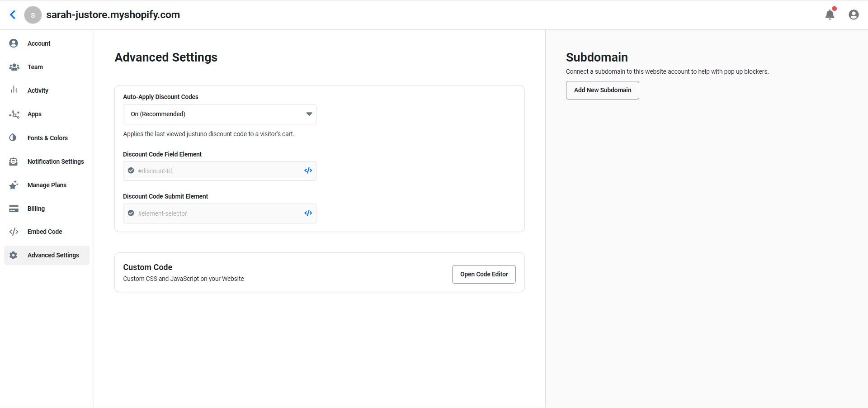Open the Activity chart icon
The height and width of the screenshot is (408, 868).
pos(13,90)
